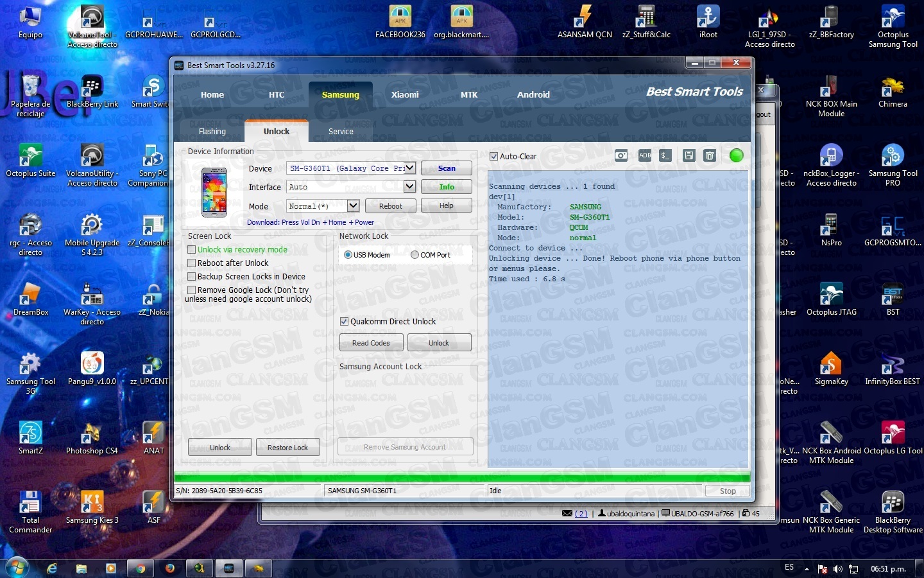Open the Interface dropdown list
Screen dimensions: 924x578
point(409,186)
